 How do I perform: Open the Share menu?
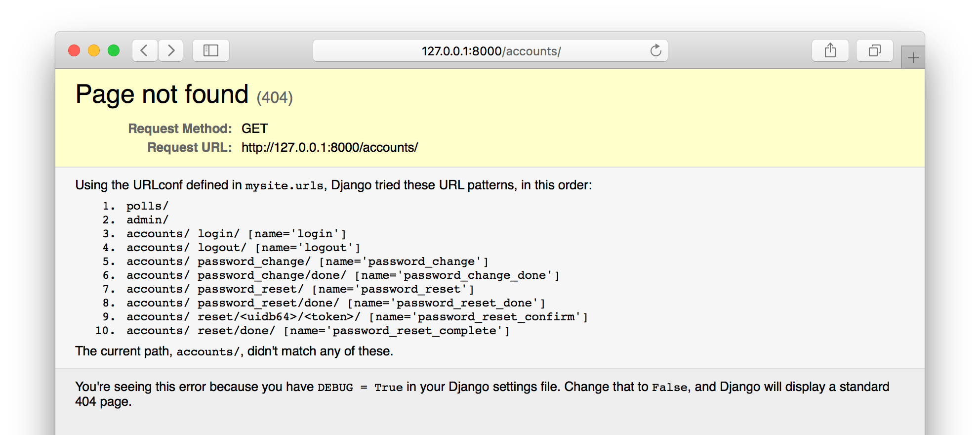click(830, 50)
